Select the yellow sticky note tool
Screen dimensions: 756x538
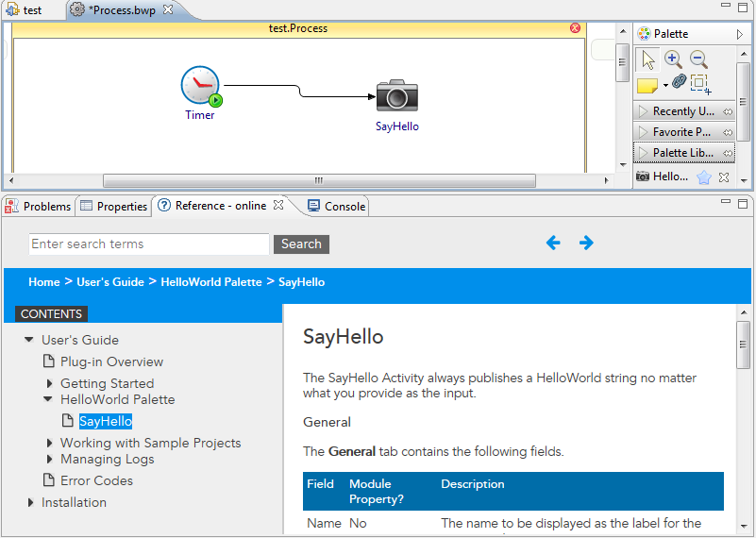click(x=647, y=86)
